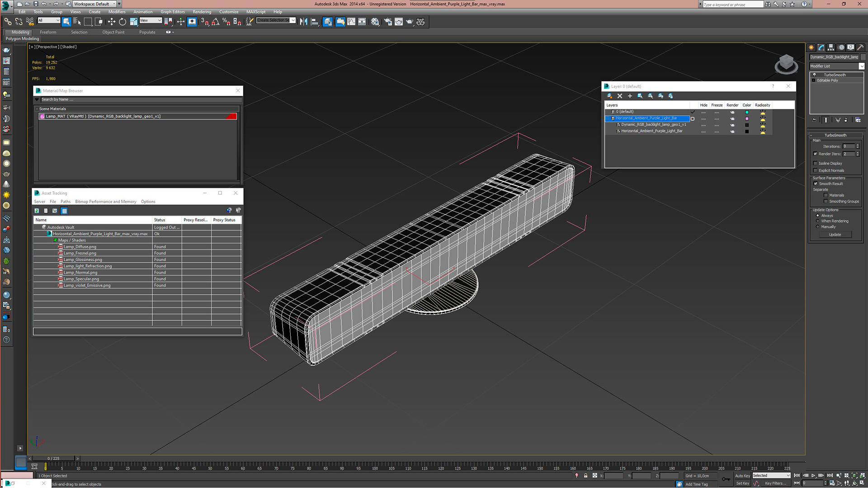This screenshot has height=488, width=868.
Task: Switch to the Freeform ribbon tab
Action: 48,32
